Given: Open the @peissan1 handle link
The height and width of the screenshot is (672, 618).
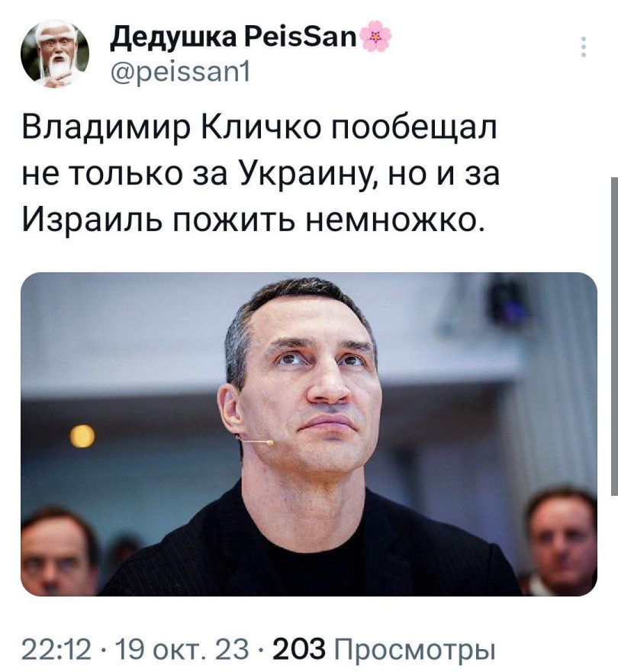Looking at the screenshot, I should (x=180, y=72).
